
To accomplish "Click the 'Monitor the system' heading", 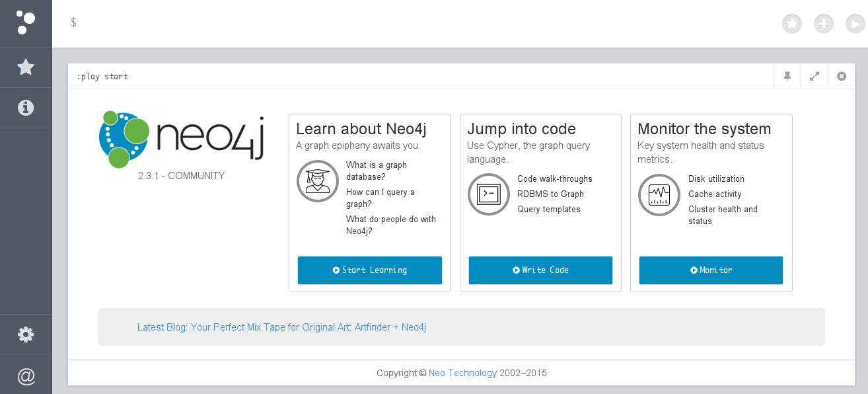I will pos(704,129).
